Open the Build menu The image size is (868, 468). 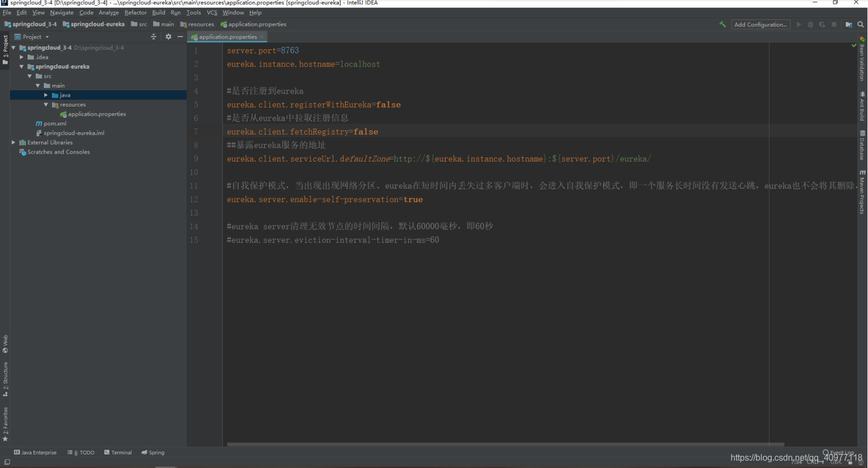click(x=158, y=12)
